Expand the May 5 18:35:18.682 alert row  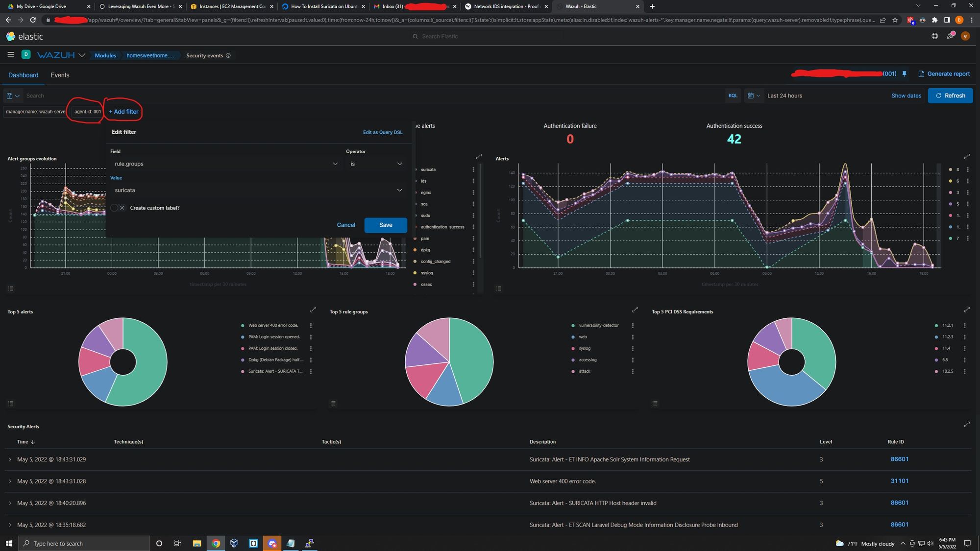(x=10, y=525)
